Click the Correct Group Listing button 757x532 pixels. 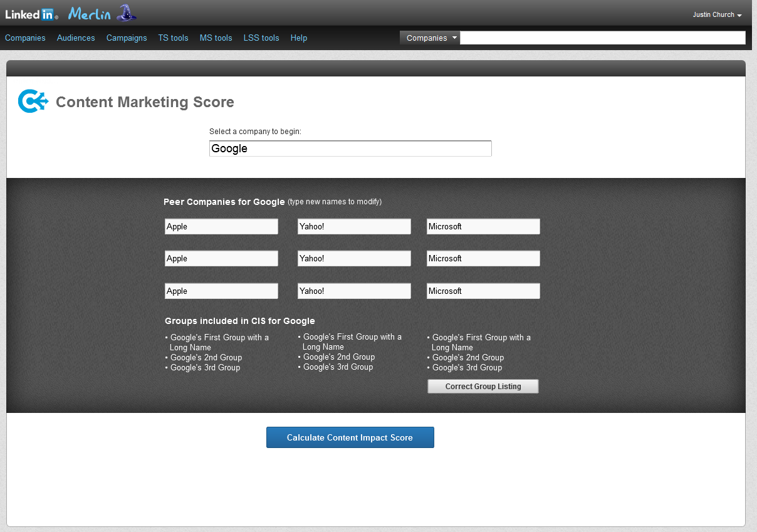483,387
